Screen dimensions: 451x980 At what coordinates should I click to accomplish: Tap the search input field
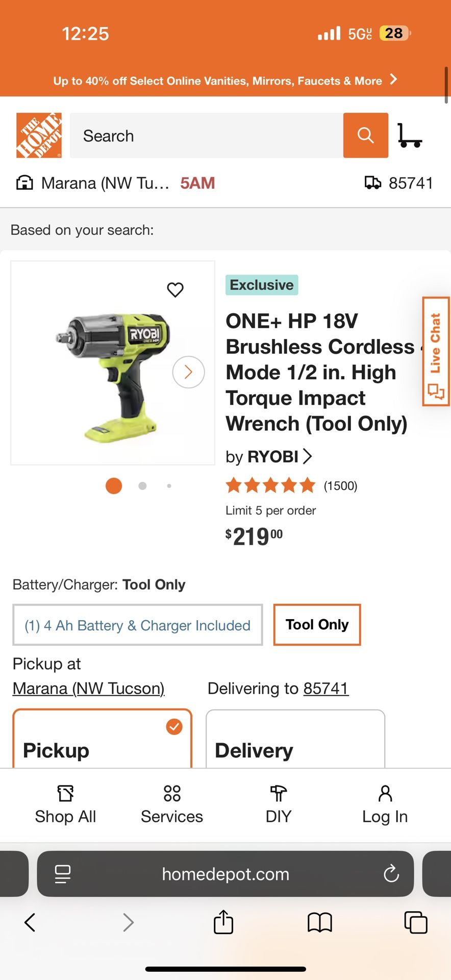[204, 135]
